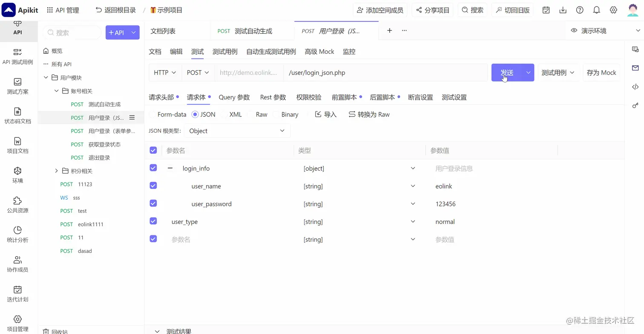
Task: Open the 退出登录 API in tree
Action: pos(99,157)
